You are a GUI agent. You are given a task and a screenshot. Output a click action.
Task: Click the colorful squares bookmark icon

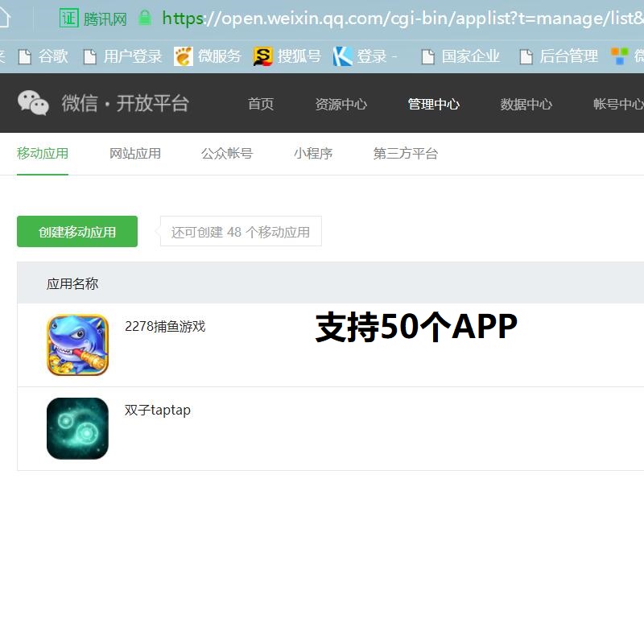click(x=619, y=56)
